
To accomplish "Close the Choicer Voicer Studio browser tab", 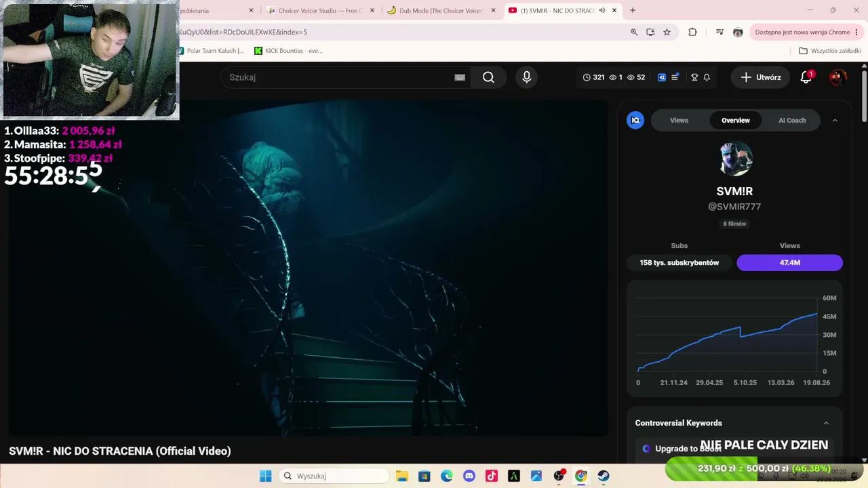I will (372, 10).
